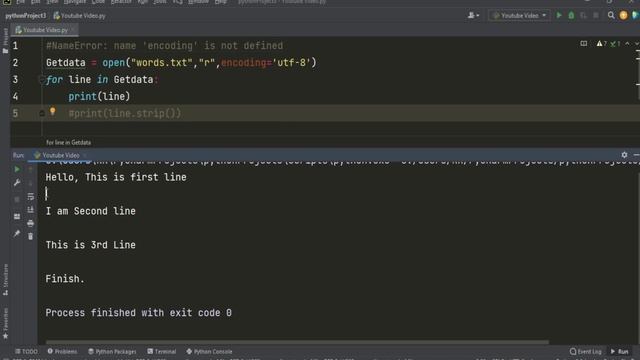Click Youtube Video.py in navigation bar
640x360 pixels.
(x=80, y=16)
